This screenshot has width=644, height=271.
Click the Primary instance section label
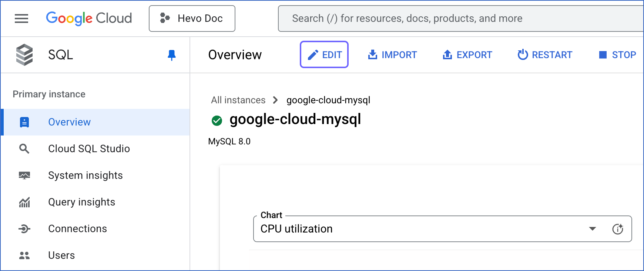[x=49, y=94]
